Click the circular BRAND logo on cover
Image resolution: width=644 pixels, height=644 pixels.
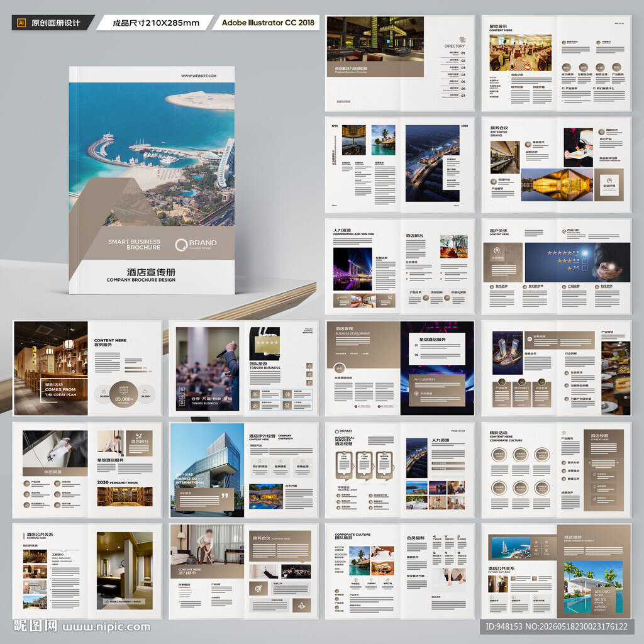pyautogui.click(x=181, y=245)
